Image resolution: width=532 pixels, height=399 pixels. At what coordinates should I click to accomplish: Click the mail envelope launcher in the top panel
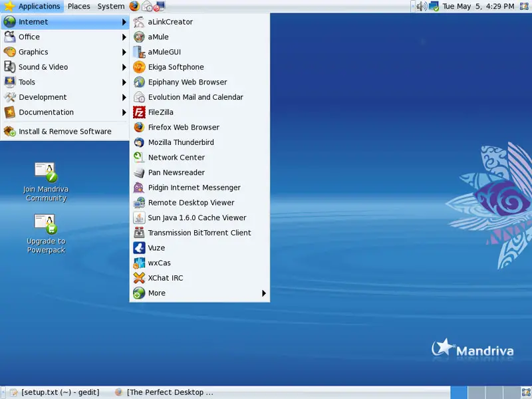coord(146,6)
